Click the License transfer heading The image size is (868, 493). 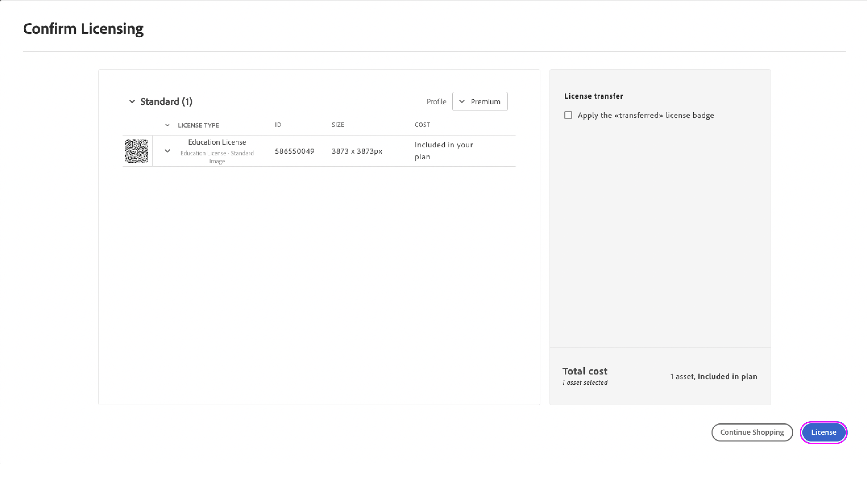coord(593,96)
